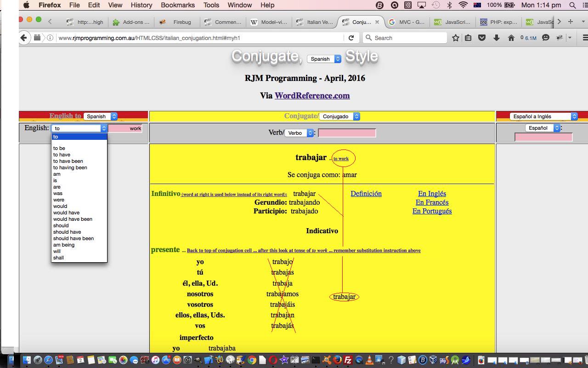Click the Definición link
588x368 pixels.
(x=366, y=194)
